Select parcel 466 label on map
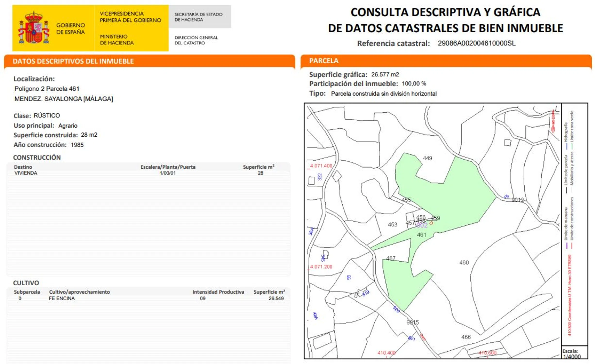The width and height of the screenshot is (595, 364). [466, 337]
